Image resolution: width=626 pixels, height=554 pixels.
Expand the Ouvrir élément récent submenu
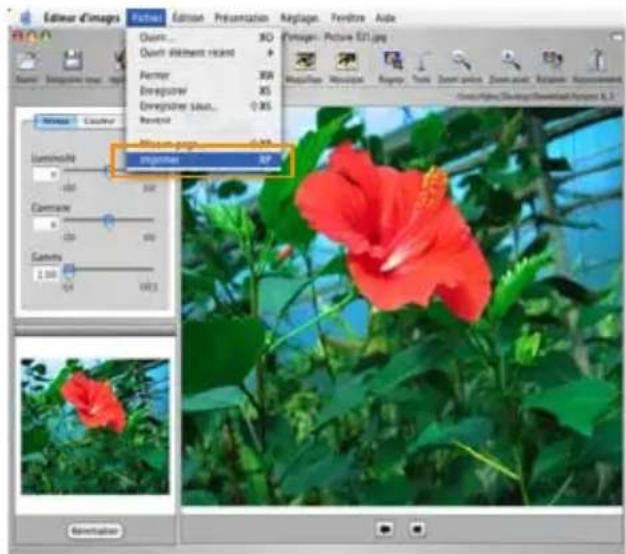click(x=204, y=53)
